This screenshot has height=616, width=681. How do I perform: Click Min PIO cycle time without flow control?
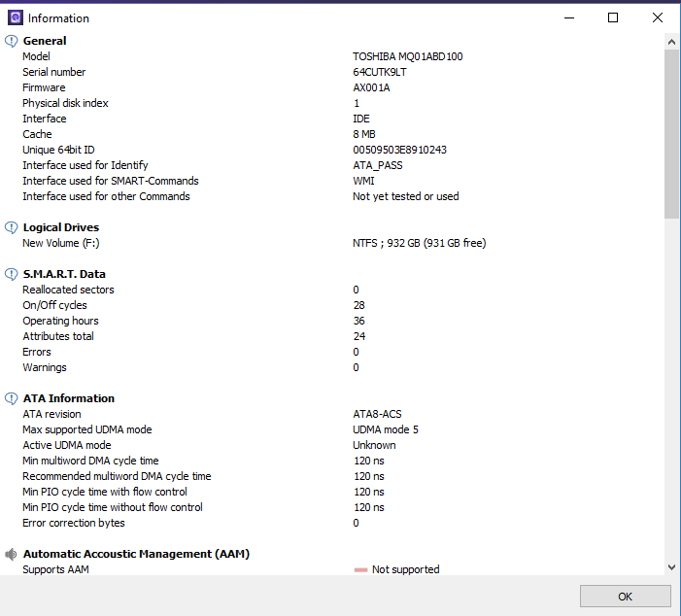click(113, 507)
